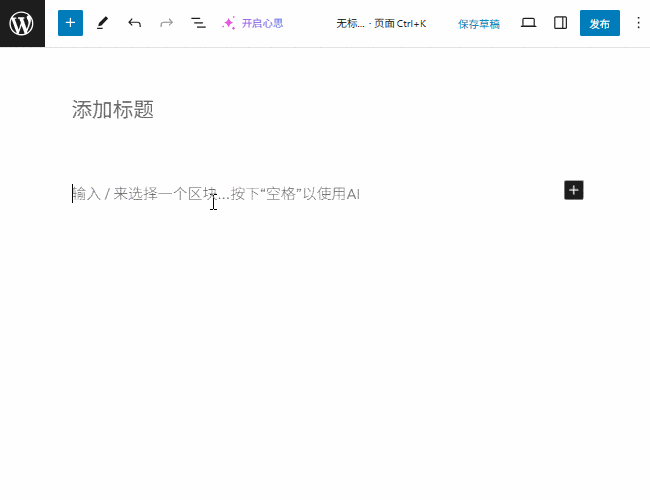650x500 pixels.
Task: Open the command palette showing 无标... · 页面 Ctrl+K
Action: [381, 24]
